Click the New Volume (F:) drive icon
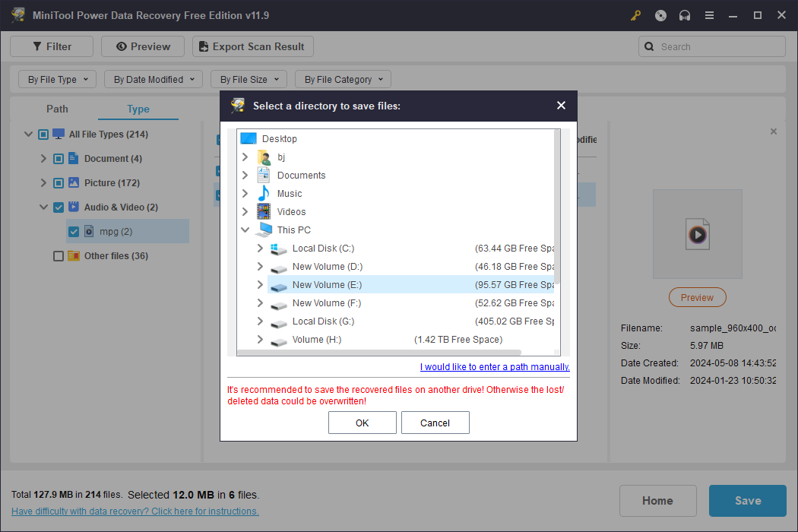The height and width of the screenshot is (532, 798). tap(279, 305)
